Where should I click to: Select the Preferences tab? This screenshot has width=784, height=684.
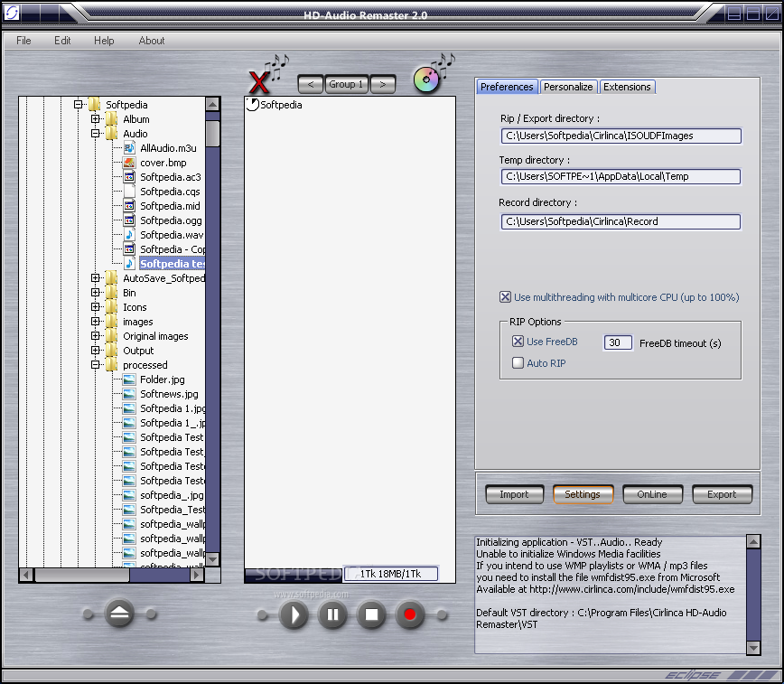click(x=507, y=87)
